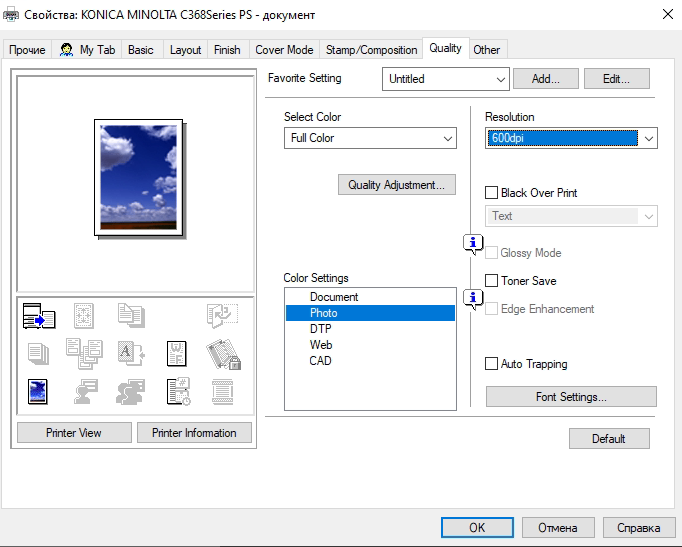Switch to the Cover Mode tab
Viewport: 682px width, 547px height.
click(x=284, y=50)
